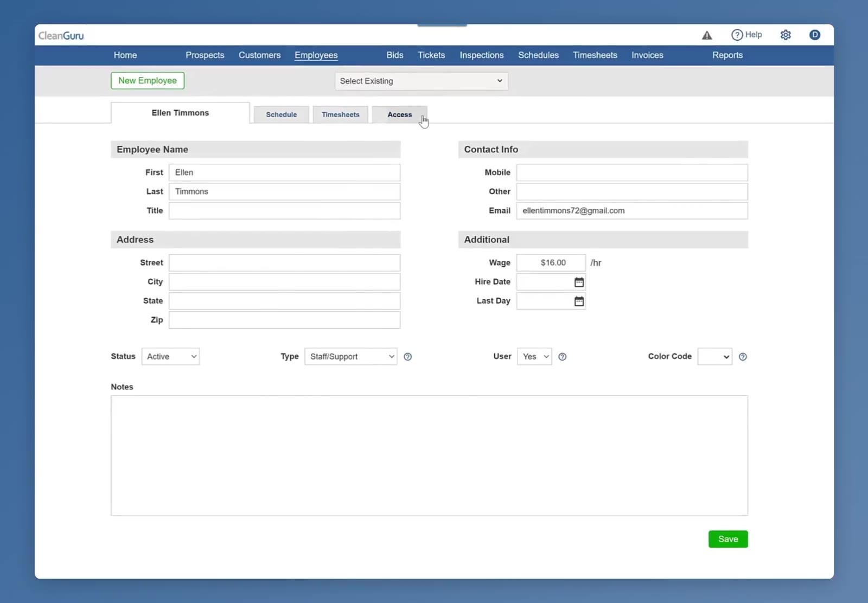Open the Type dropdown showing Staff/Support
The image size is (868, 603).
pyautogui.click(x=350, y=357)
